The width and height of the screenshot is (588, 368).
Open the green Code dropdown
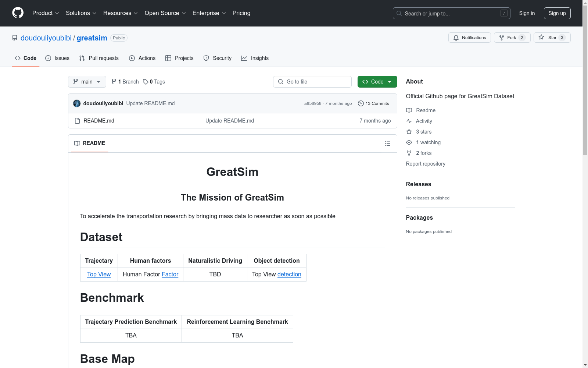(377, 82)
